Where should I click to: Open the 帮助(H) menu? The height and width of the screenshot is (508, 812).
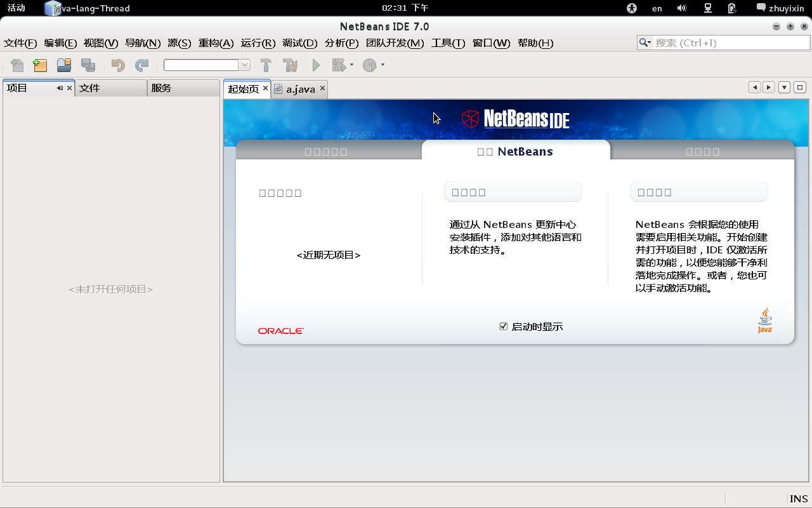(x=535, y=43)
